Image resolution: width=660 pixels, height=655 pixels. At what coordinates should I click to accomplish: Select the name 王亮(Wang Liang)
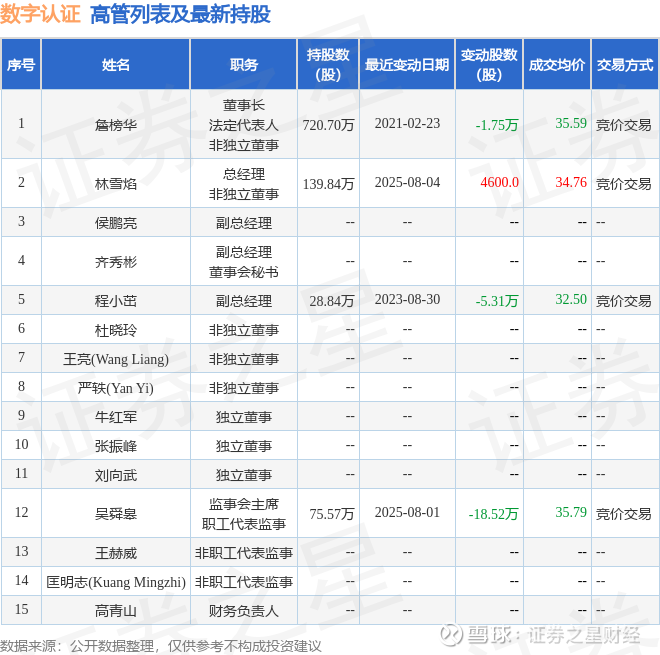[116, 359]
